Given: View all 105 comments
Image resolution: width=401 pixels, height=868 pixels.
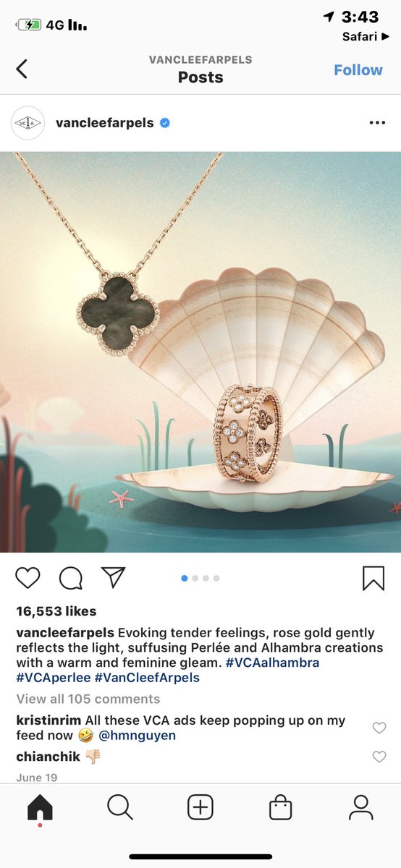Looking at the screenshot, I should [x=88, y=699].
